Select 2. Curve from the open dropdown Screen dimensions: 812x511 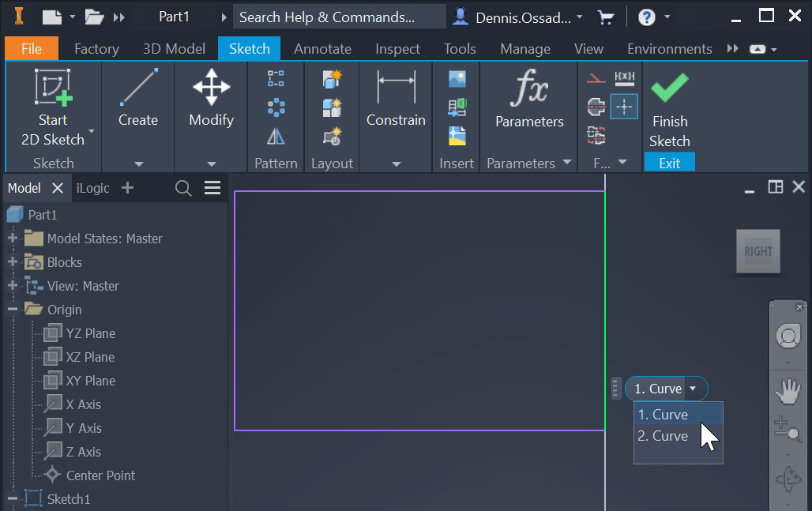[664, 435]
